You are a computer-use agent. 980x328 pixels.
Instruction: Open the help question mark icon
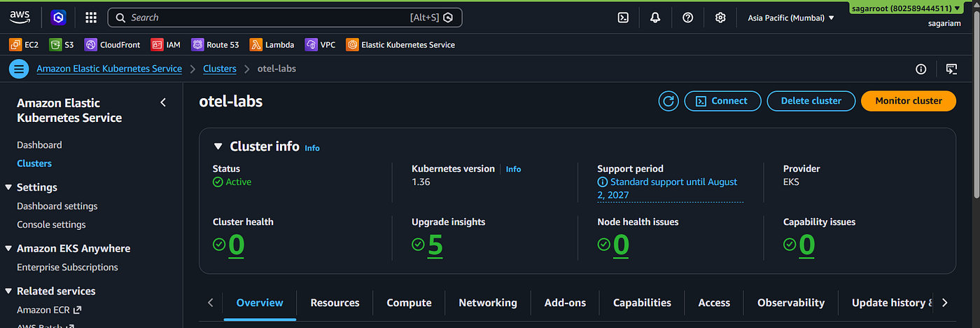(688, 18)
